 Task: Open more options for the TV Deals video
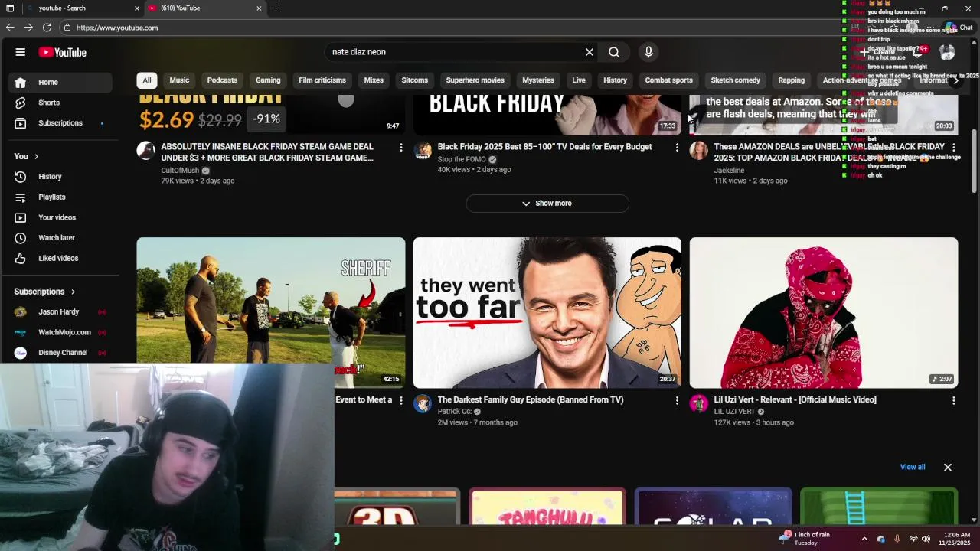pos(677,147)
